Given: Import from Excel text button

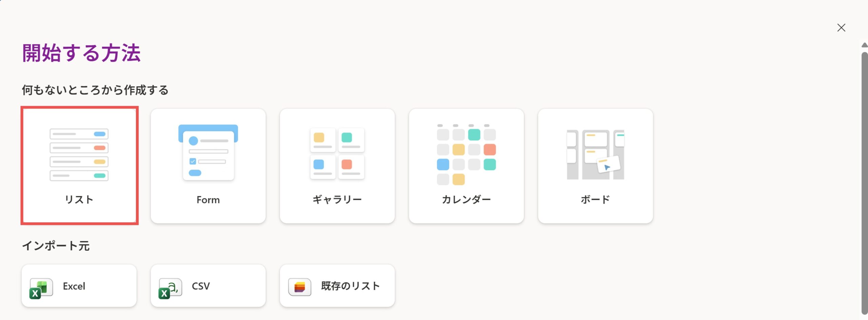Looking at the screenshot, I should (x=74, y=286).
